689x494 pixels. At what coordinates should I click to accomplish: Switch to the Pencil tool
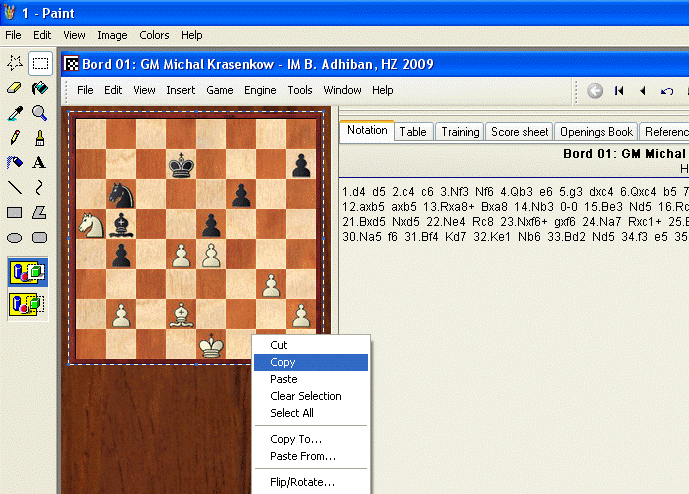tap(14, 138)
